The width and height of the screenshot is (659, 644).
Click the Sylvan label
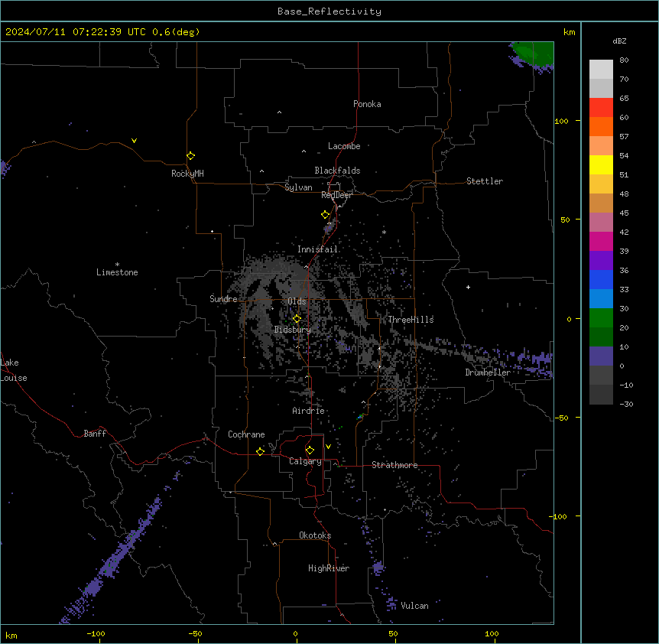pyautogui.click(x=298, y=187)
